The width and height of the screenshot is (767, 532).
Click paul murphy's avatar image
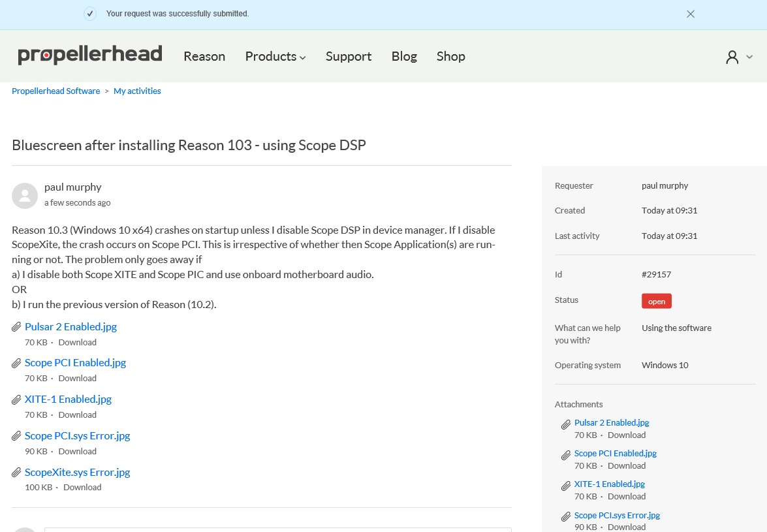click(x=25, y=196)
